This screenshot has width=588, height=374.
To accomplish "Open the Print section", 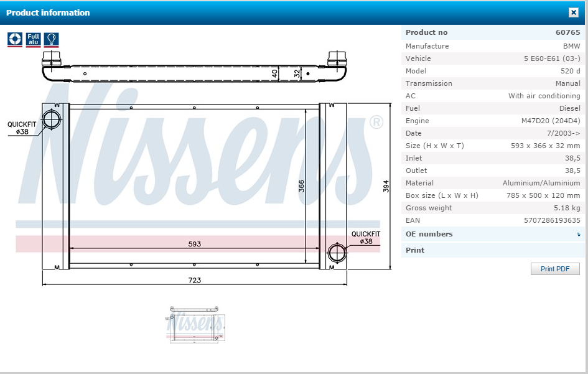I will pos(493,250).
